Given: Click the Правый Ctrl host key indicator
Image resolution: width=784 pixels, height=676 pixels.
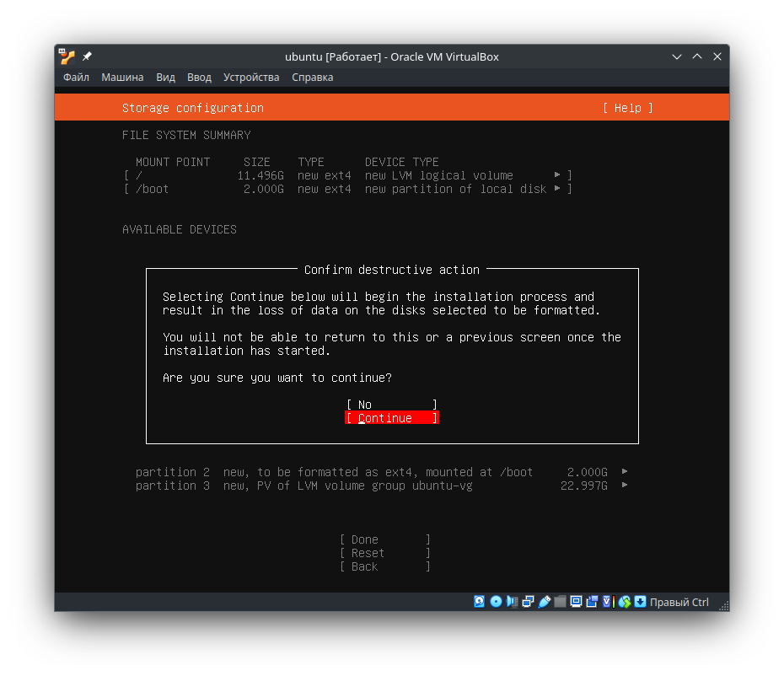Looking at the screenshot, I should (x=679, y=602).
